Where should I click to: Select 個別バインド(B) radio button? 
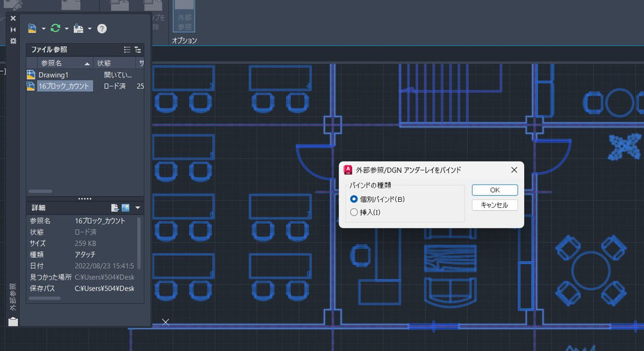point(354,199)
